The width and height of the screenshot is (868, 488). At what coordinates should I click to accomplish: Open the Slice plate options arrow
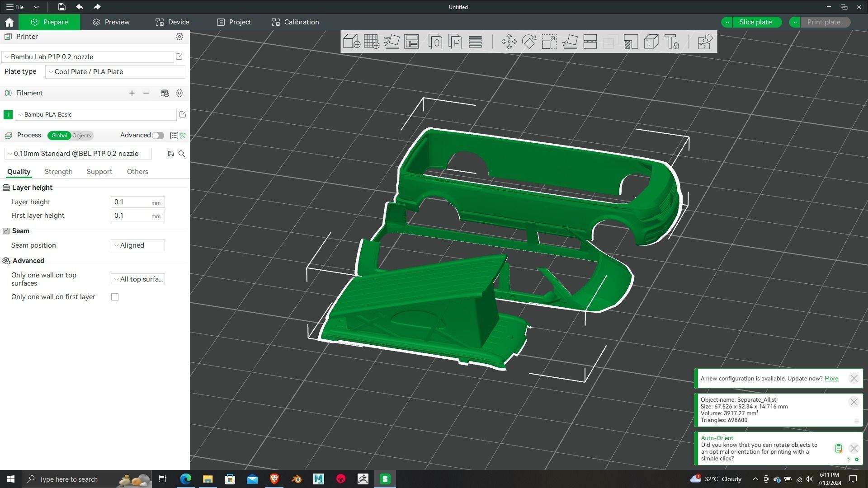[727, 22]
